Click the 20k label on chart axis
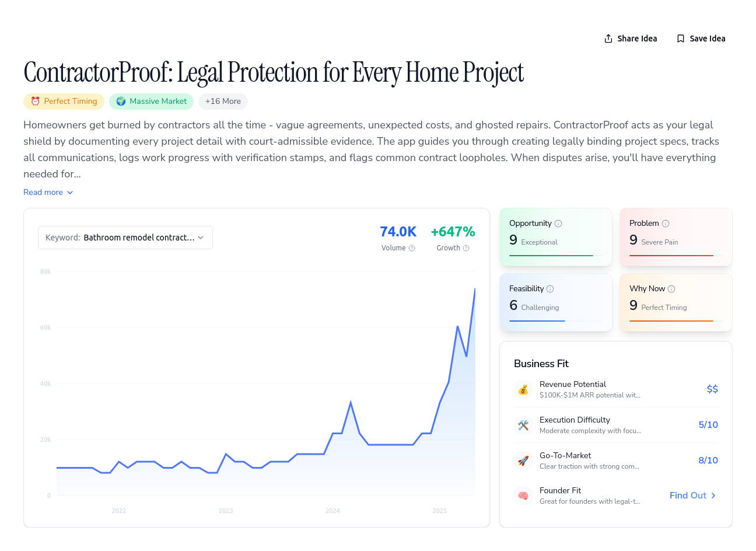 tap(45, 440)
